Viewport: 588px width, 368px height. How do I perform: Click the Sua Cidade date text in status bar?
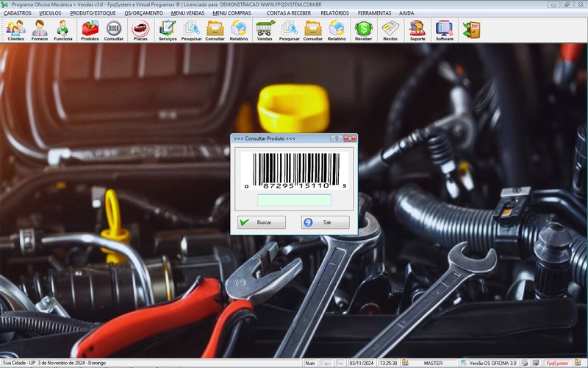point(54,363)
